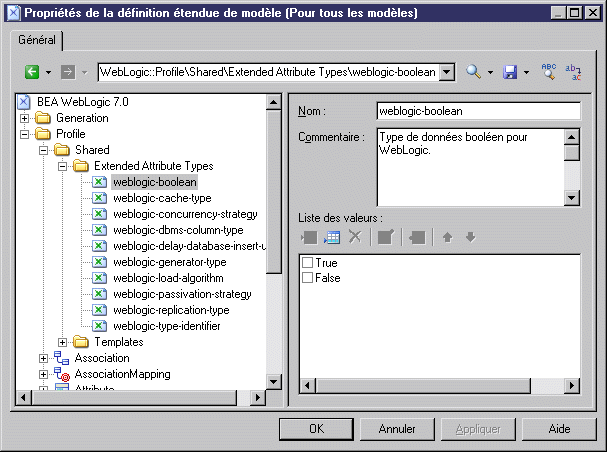Click into the Commentaire text area

[x=470, y=167]
